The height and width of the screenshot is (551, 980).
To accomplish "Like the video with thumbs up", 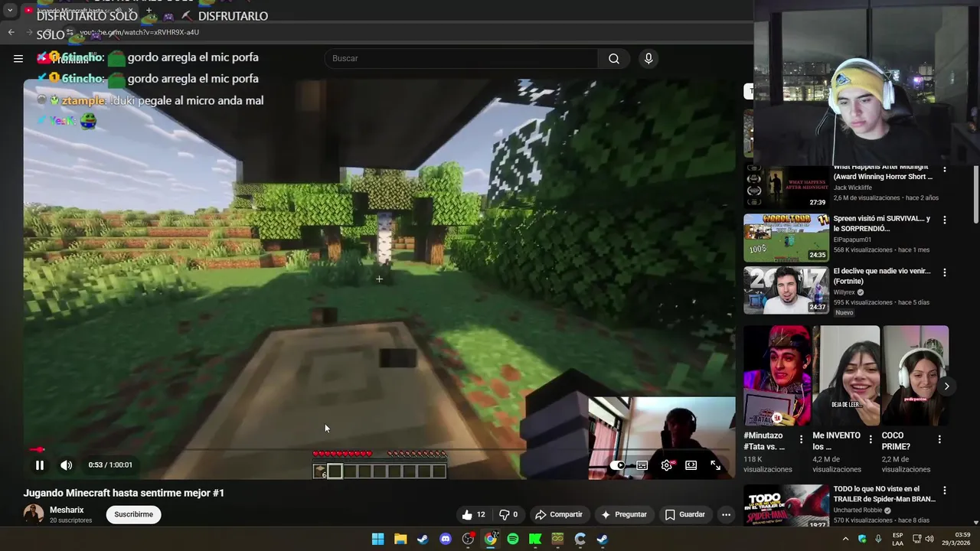I will [474, 514].
